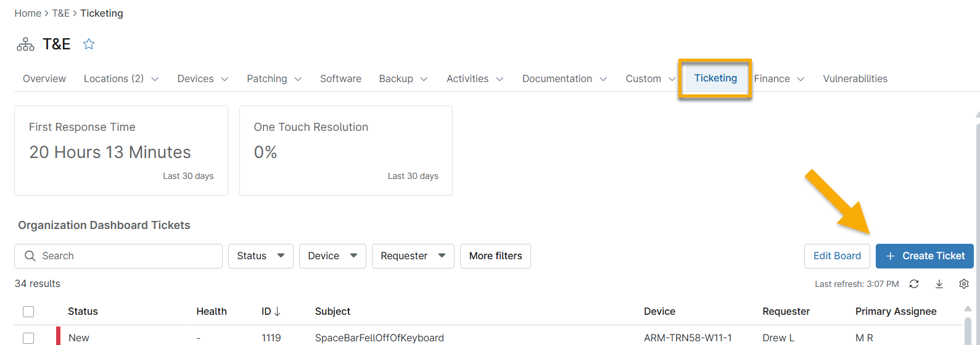The height and width of the screenshot is (345, 980).
Task: Click the organization hierarchy icon beside T&E
Action: pos(25,44)
